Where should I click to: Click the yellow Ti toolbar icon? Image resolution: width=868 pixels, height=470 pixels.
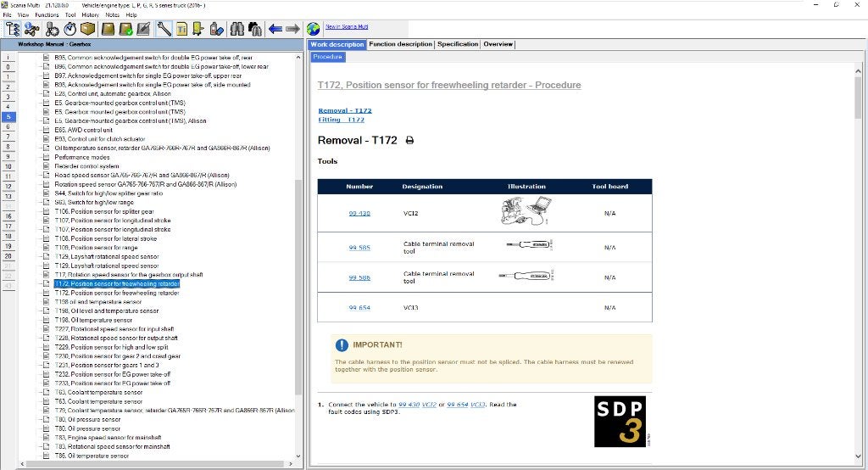click(x=181, y=29)
